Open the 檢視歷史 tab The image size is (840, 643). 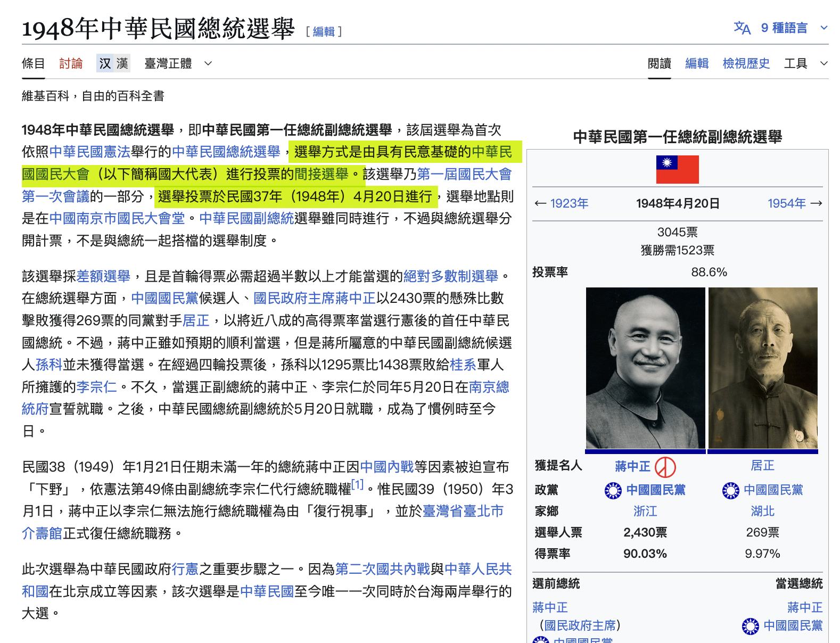[746, 63]
